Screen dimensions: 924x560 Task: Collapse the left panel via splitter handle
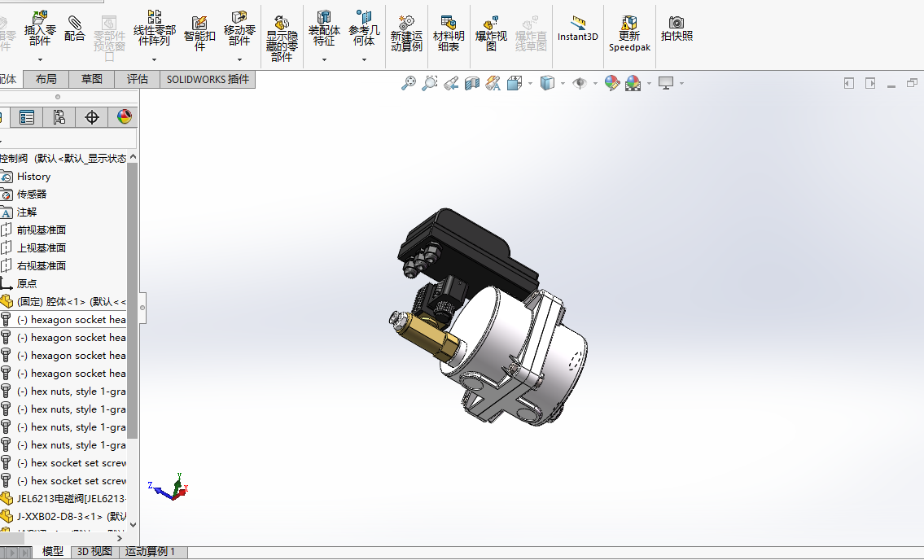(x=142, y=308)
